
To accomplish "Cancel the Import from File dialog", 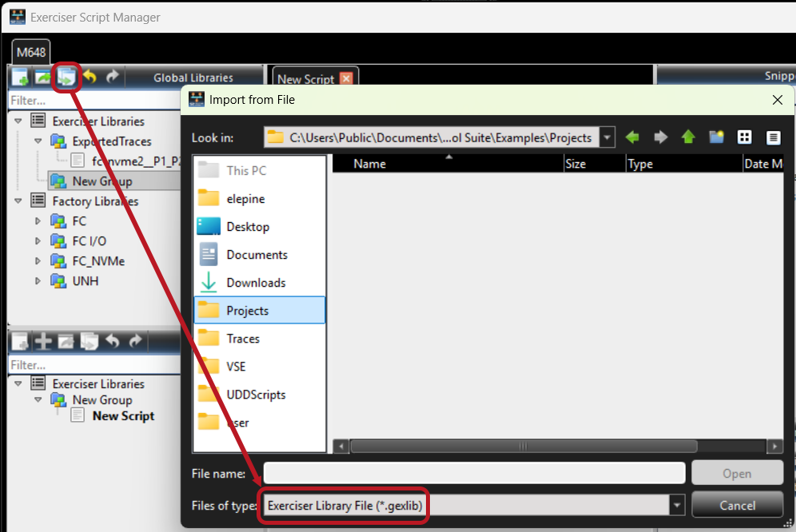I will [737, 505].
